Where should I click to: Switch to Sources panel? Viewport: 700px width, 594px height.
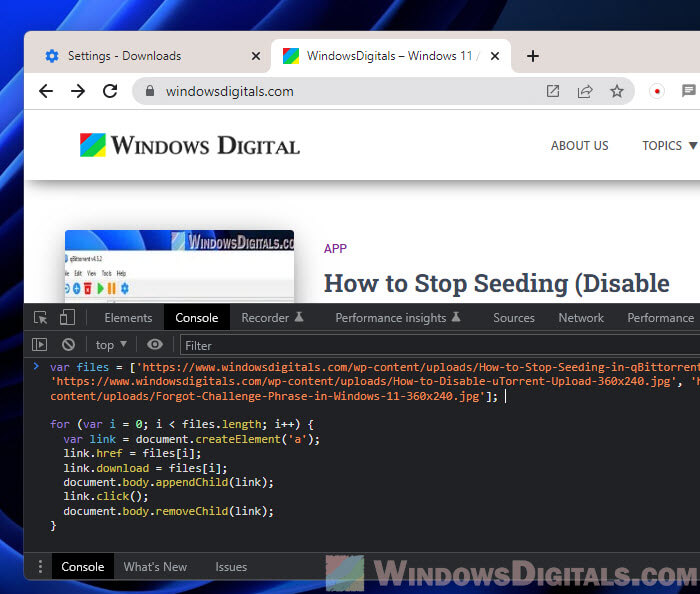514,318
